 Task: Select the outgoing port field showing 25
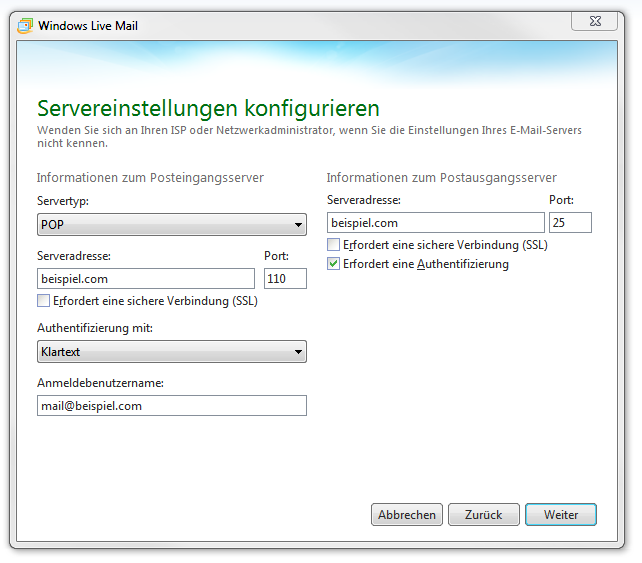coord(570,223)
